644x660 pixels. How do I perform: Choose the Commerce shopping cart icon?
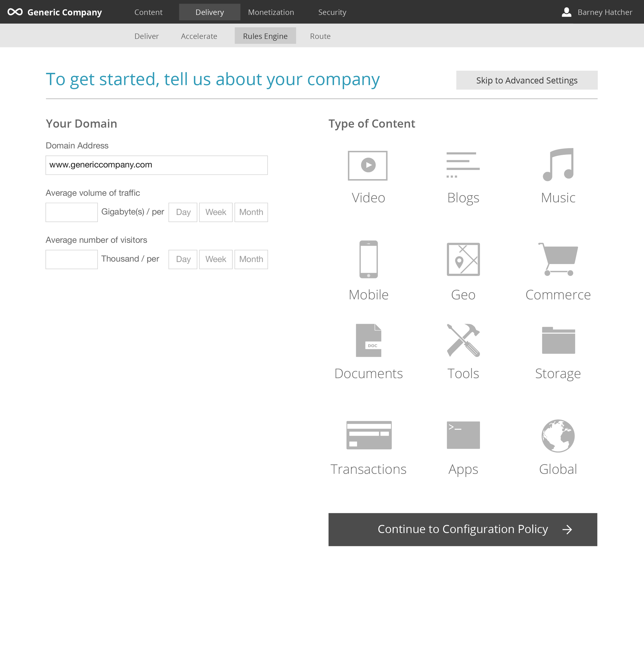pos(558,259)
